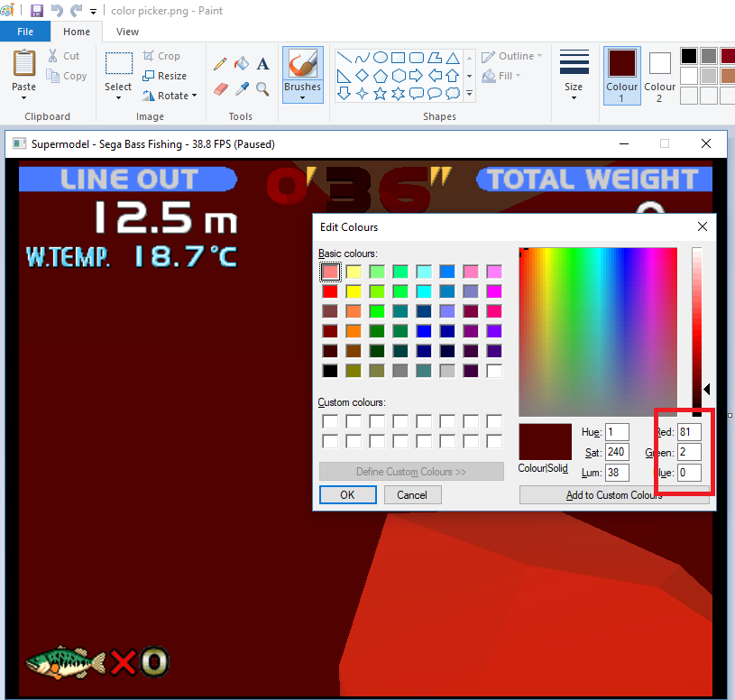
Task: Choose the Hexagon shape
Action: pos(399,76)
